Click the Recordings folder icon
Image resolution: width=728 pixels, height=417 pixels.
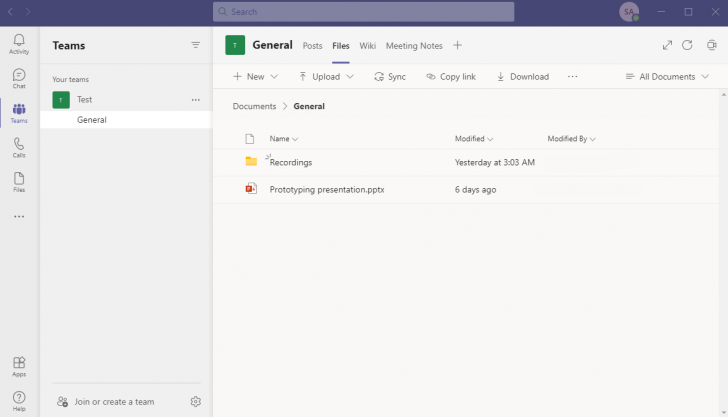click(251, 161)
